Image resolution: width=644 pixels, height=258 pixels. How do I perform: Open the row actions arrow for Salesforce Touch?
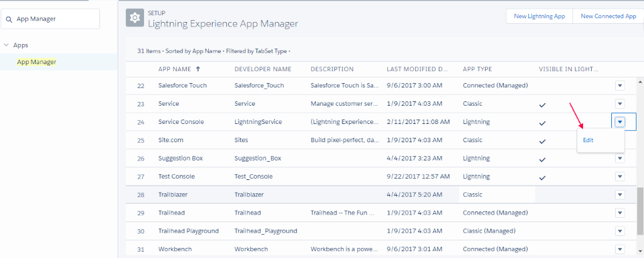click(619, 86)
